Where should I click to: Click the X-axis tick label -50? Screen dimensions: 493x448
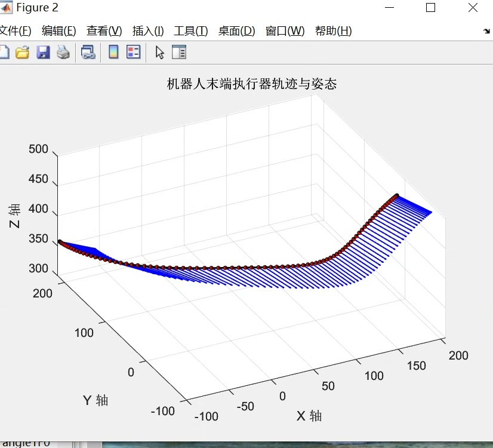pyautogui.click(x=245, y=406)
